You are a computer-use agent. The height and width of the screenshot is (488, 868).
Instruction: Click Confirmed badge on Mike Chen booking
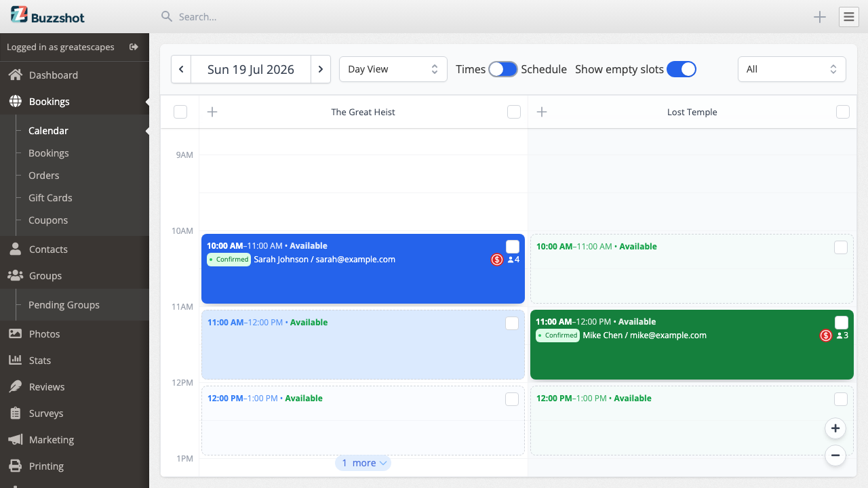pyautogui.click(x=557, y=335)
